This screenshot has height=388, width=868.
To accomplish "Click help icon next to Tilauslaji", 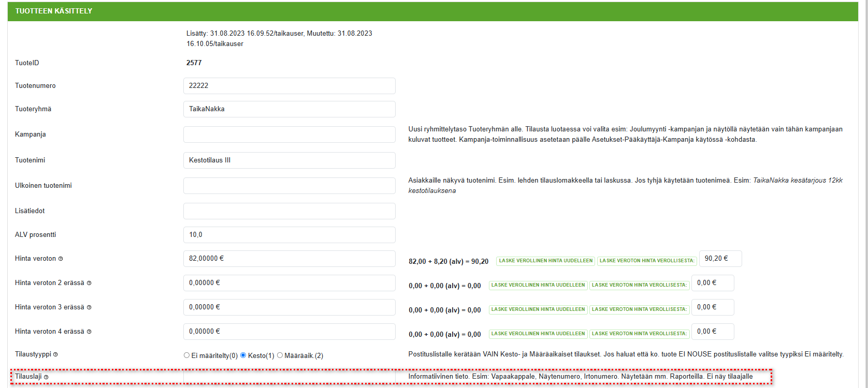I will (46, 377).
